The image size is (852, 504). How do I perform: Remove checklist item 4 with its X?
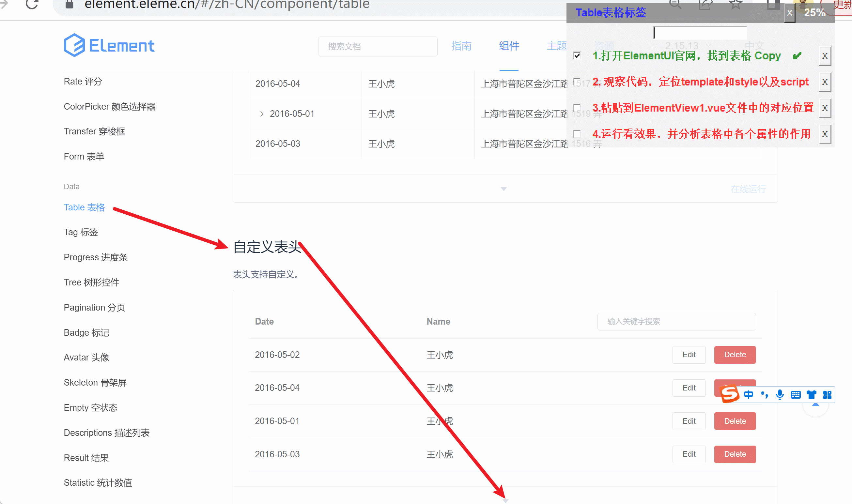825,134
